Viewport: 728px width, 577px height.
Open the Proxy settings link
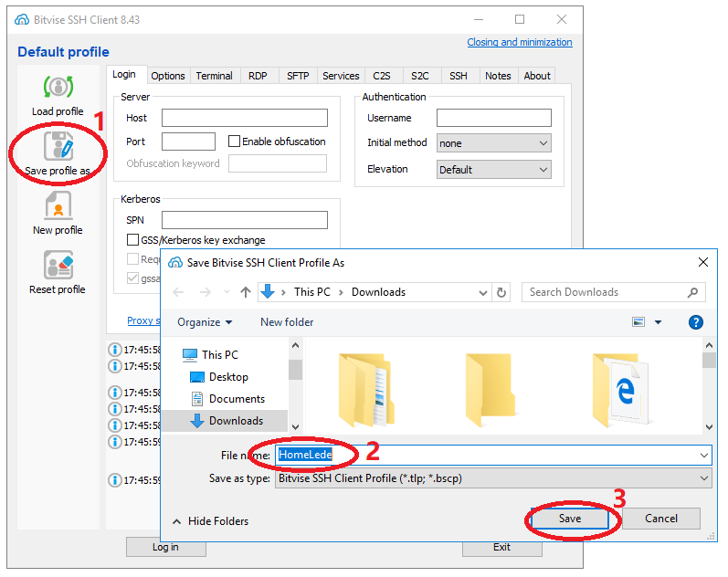click(143, 320)
